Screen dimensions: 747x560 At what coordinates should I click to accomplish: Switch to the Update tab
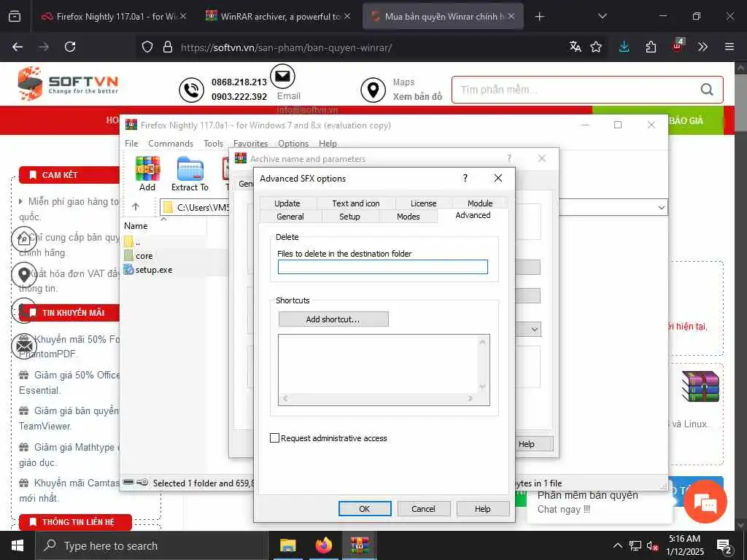(287, 203)
